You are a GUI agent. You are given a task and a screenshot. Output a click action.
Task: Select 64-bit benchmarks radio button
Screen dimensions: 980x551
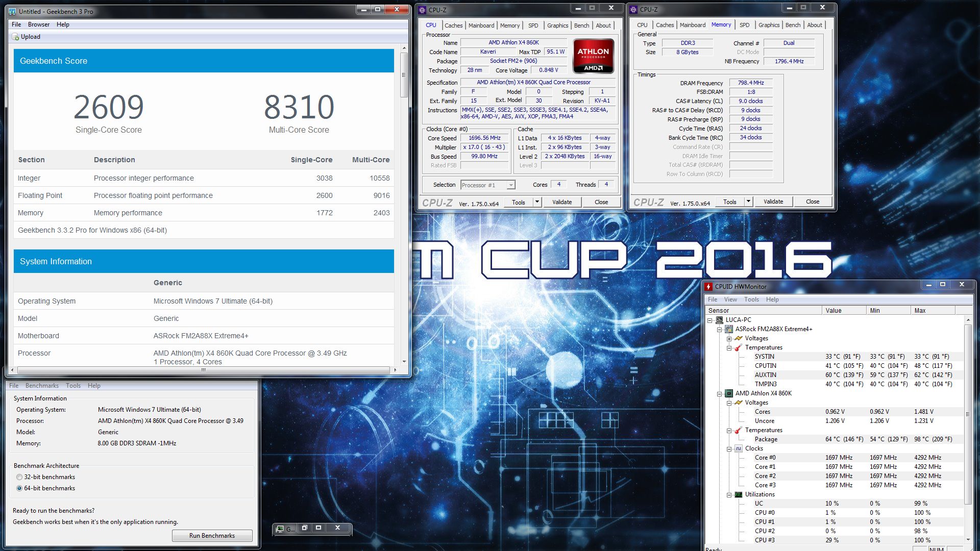pyautogui.click(x=19, y=488)
